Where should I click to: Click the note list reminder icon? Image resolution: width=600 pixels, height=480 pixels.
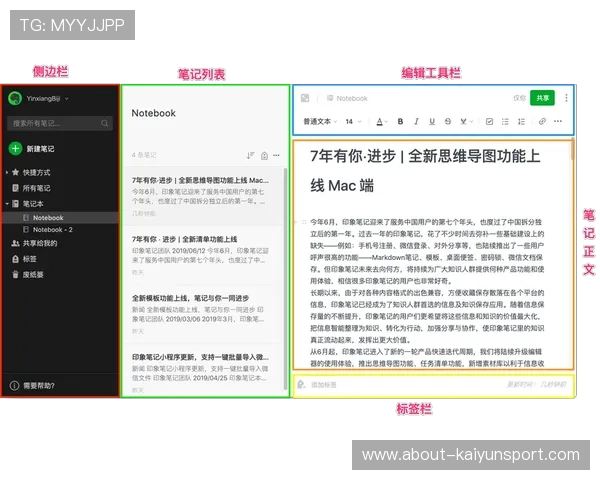[x=264, y=155]
